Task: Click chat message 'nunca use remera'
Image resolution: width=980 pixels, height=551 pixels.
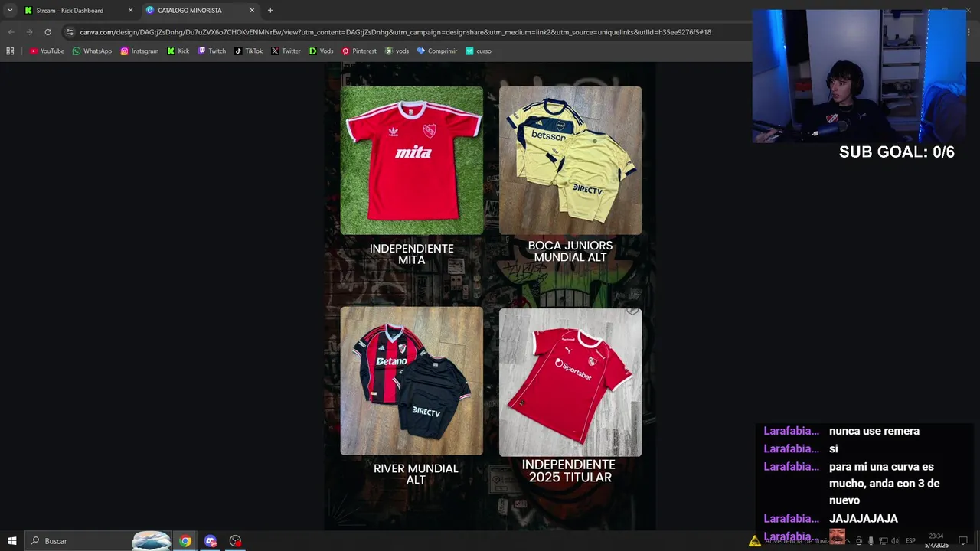Action: point(874,431)
